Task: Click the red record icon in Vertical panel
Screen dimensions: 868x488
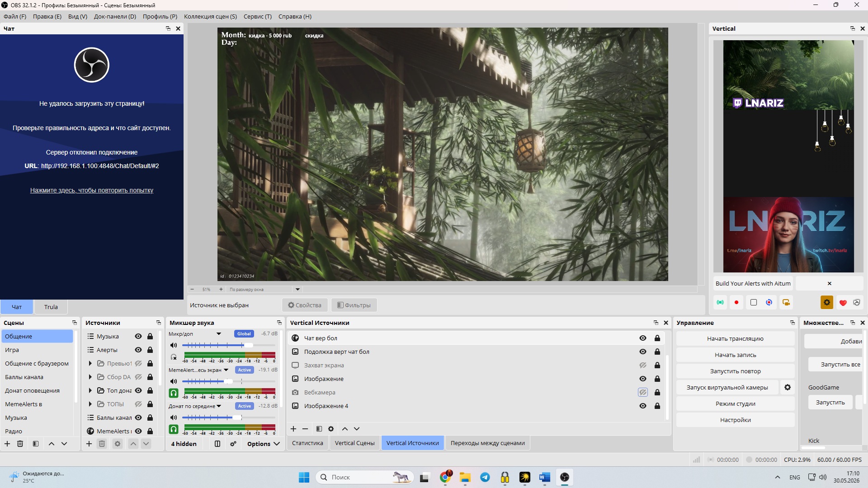Action: point(736,302)
